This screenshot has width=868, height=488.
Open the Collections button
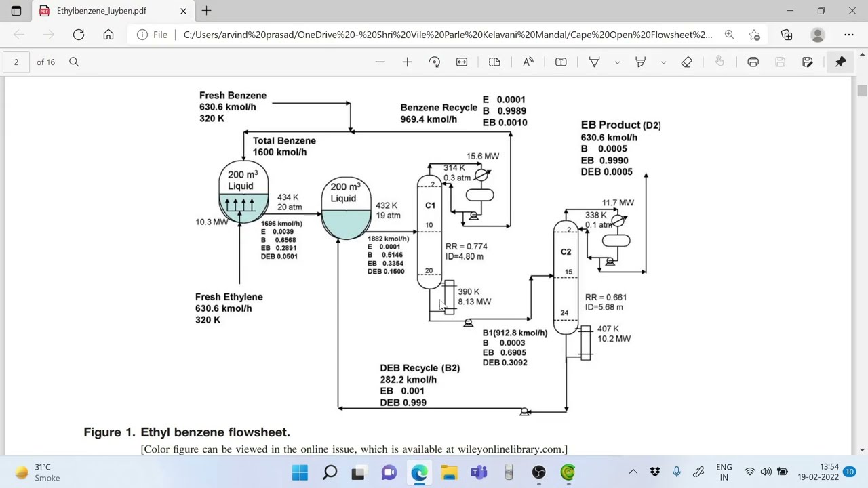tap(787, 35)
